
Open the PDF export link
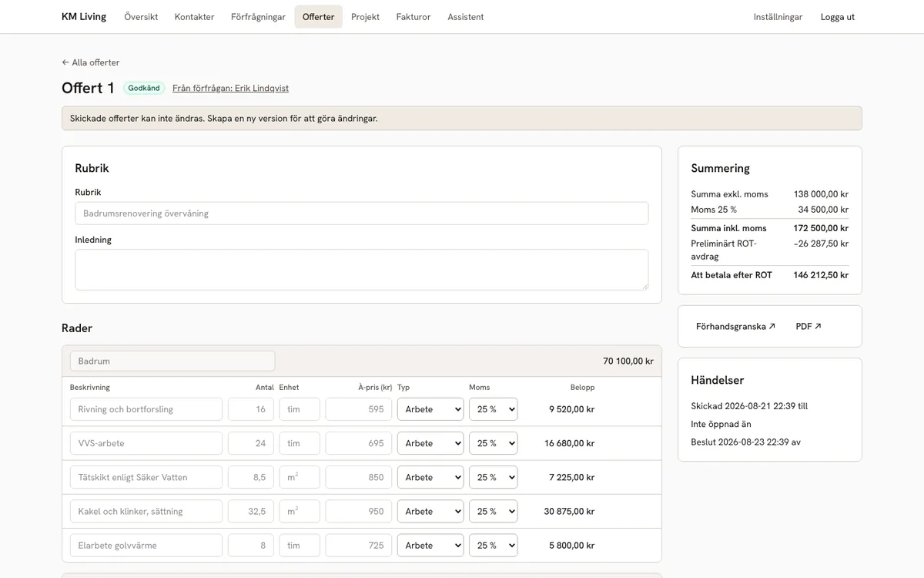point(808,327)
